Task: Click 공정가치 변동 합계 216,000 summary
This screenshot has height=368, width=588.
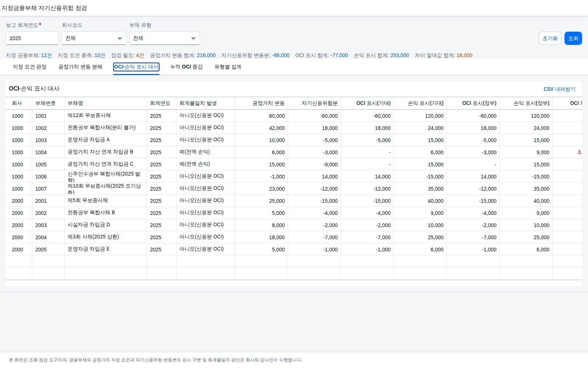Action: 183,55
